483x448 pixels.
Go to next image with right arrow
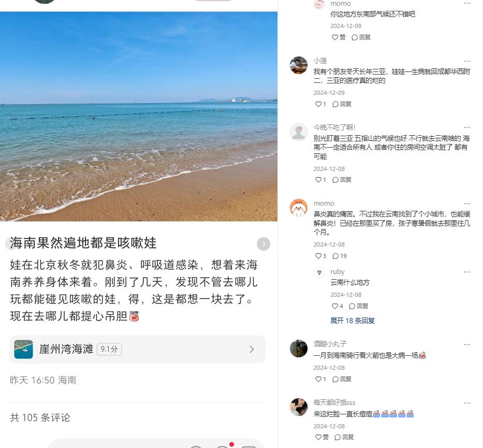(264, 244)
